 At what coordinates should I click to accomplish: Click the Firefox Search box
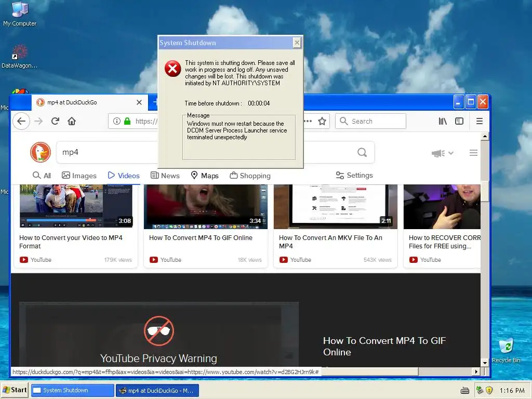click(370, 121)
